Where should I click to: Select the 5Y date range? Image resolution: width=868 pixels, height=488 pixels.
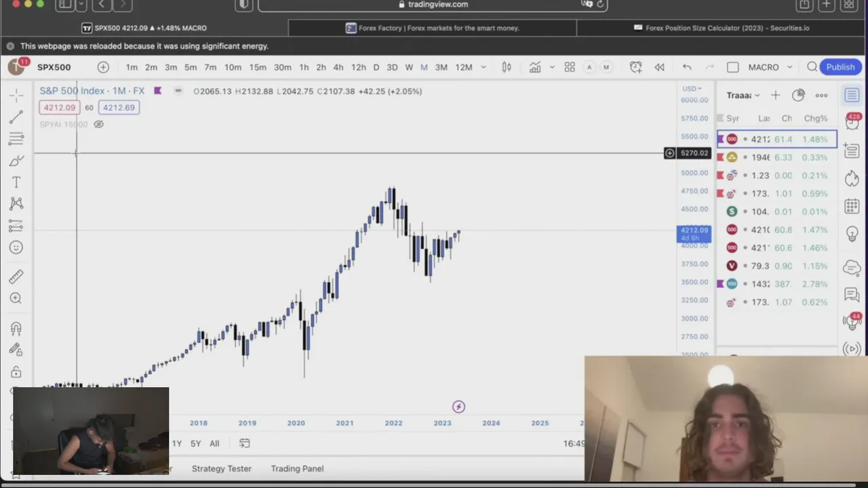coord(195,443)
